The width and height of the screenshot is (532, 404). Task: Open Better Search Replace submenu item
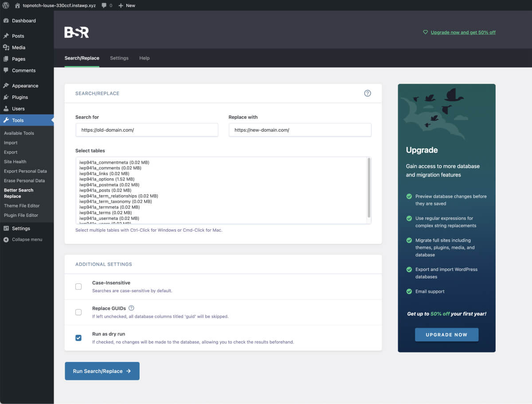[19, 193]
